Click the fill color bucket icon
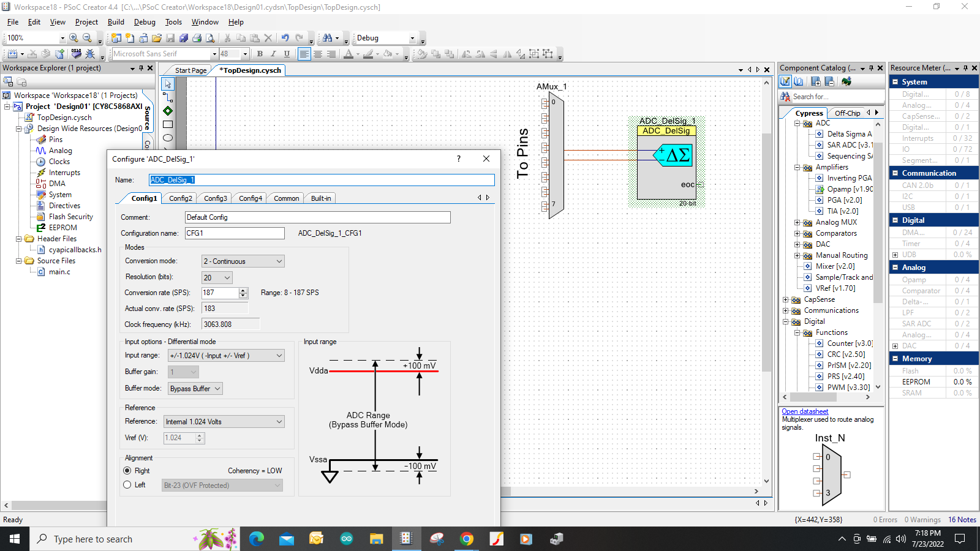980x551 pixels. point(388,54)
